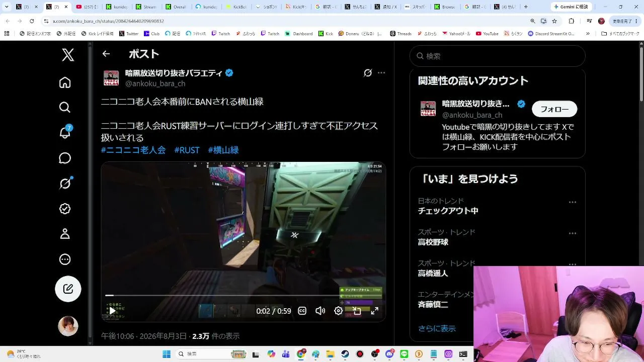This screenshot has width=644, height=362.
Task: Click the X search box
Action: click(x=498, y=56)
